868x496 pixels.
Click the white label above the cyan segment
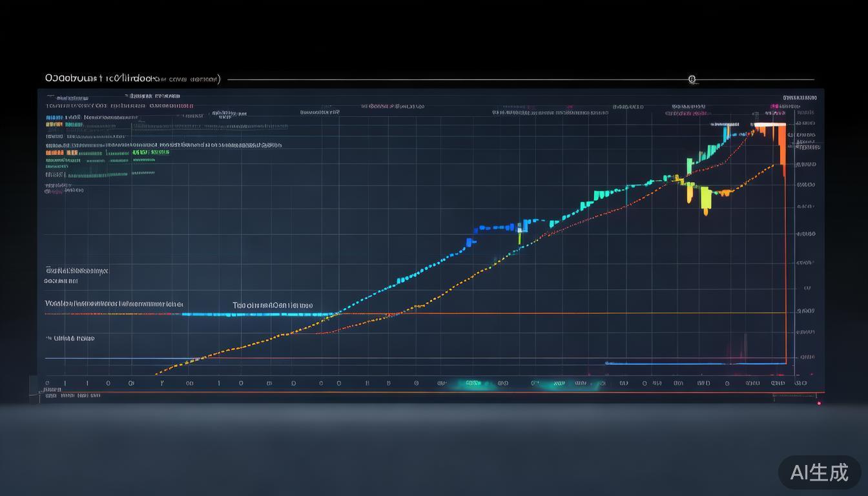(x=273, y=305)
